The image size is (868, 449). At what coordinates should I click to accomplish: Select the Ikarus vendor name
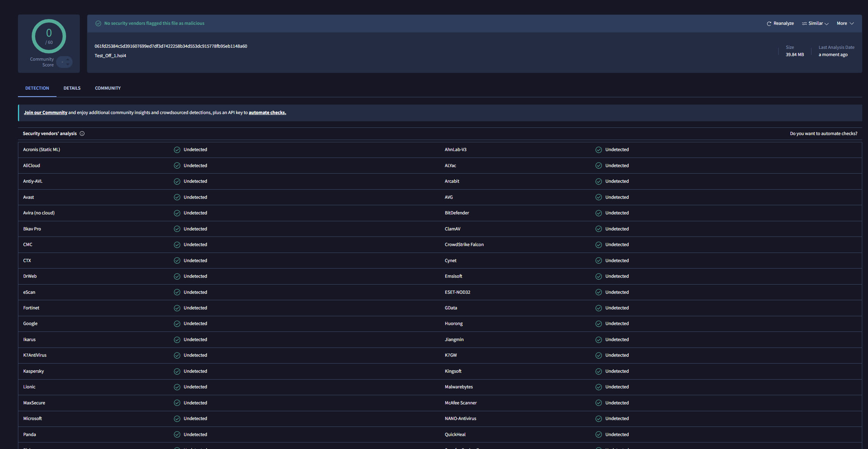click(x=29, y=340)
